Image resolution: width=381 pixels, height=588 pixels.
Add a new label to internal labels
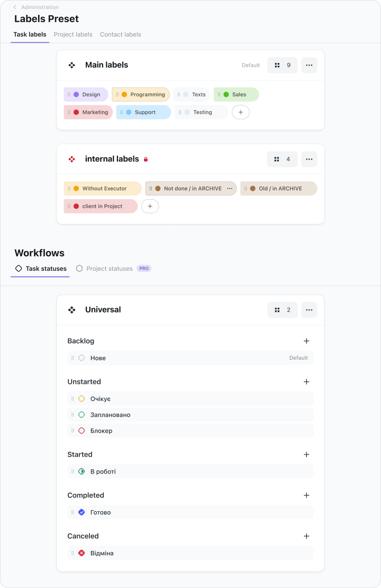click(x=150, y=206)
